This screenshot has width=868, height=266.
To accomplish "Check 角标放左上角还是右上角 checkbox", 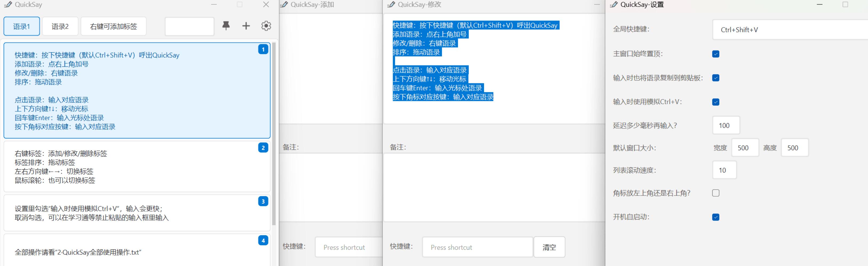I will (x=716, y=193).
